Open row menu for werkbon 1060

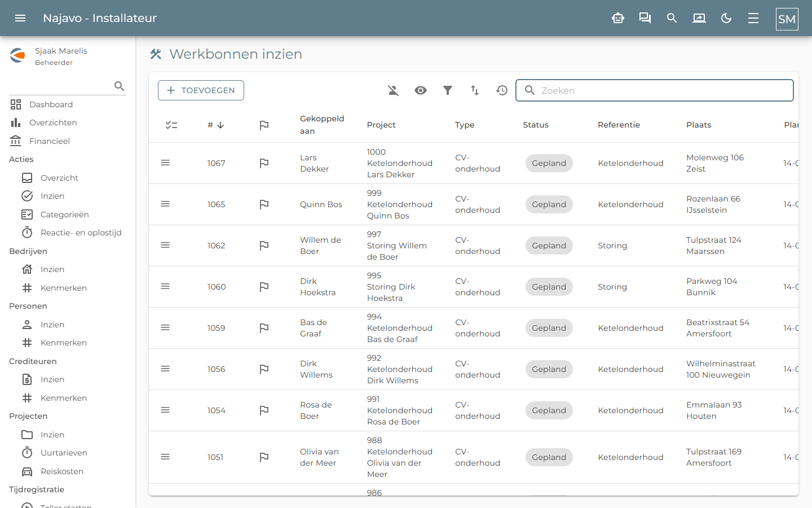[x=165, y=286]
